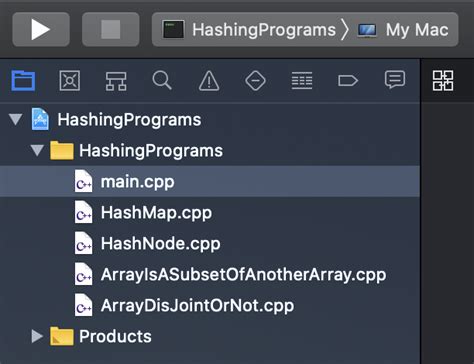Open the Issue navigator warning icon

click(209, 81)
